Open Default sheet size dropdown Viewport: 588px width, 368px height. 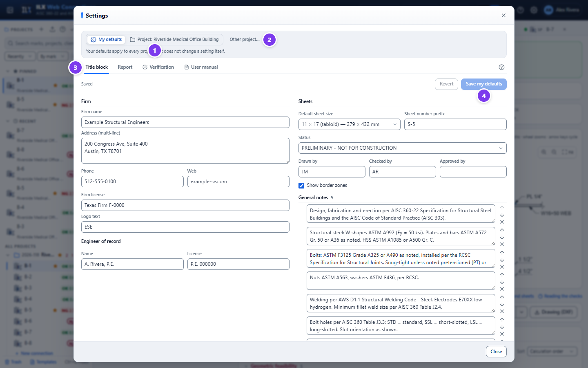(x=349, y=124)
